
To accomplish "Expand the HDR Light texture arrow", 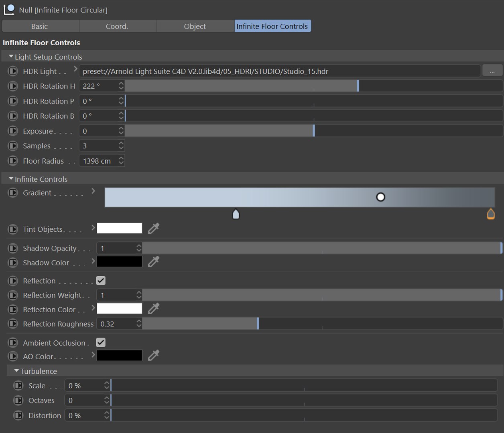I will click(75, 69).
